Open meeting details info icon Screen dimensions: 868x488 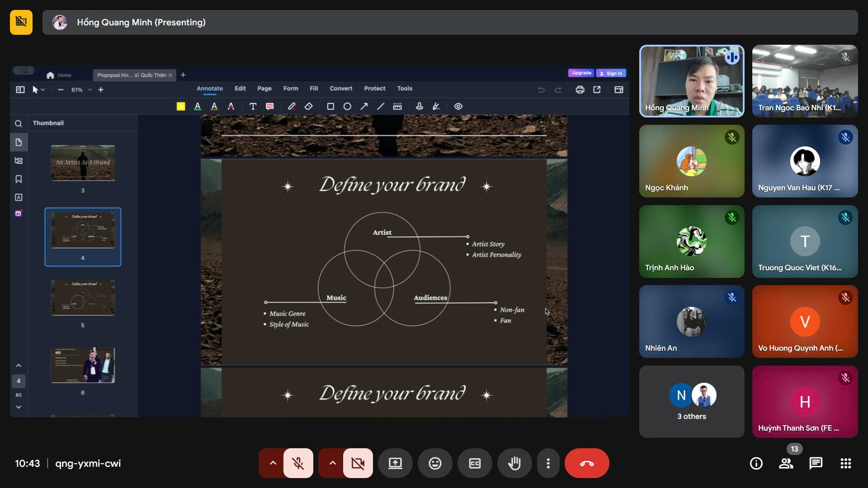(x=756, y=463)
